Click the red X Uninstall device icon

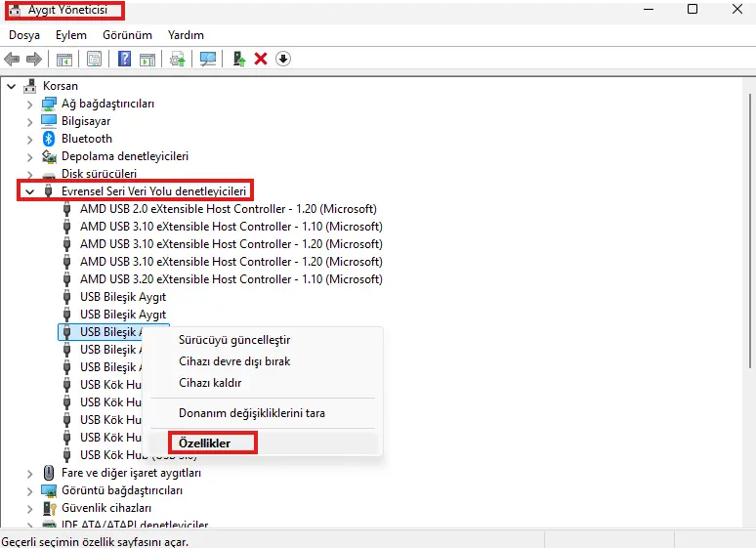click(x=261, y=59)
